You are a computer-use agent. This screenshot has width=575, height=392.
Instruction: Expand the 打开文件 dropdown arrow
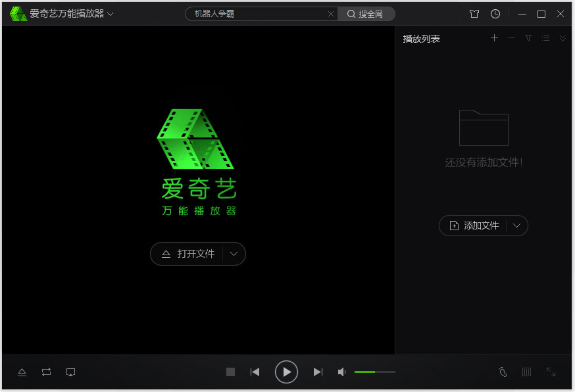point(234,254)
